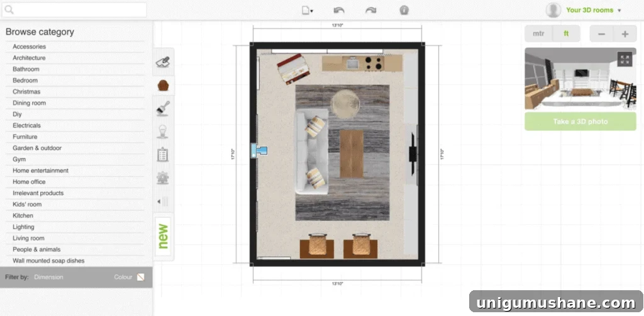This screenshot has height=316, width=644.
Task: Open the Living room category
Action: click(x=28, y=239)
